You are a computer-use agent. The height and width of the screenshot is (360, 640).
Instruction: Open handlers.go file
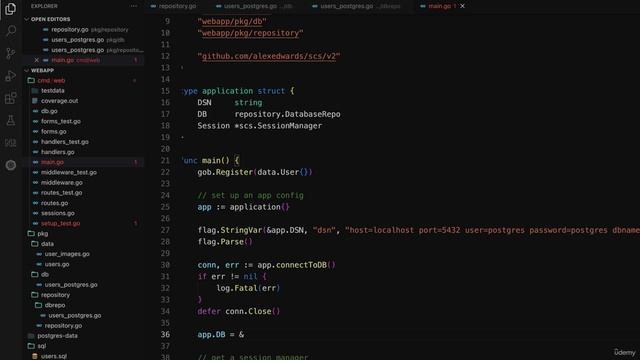point(58,152)
